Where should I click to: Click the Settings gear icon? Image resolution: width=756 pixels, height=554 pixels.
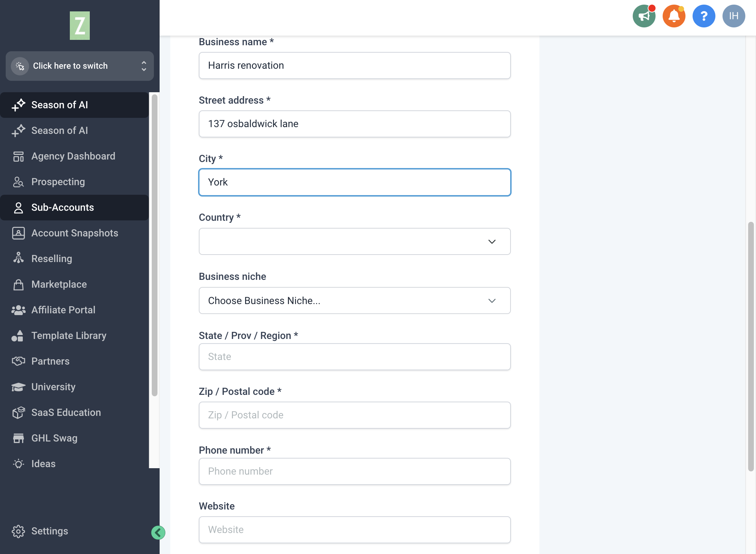[x=18, y=531]
